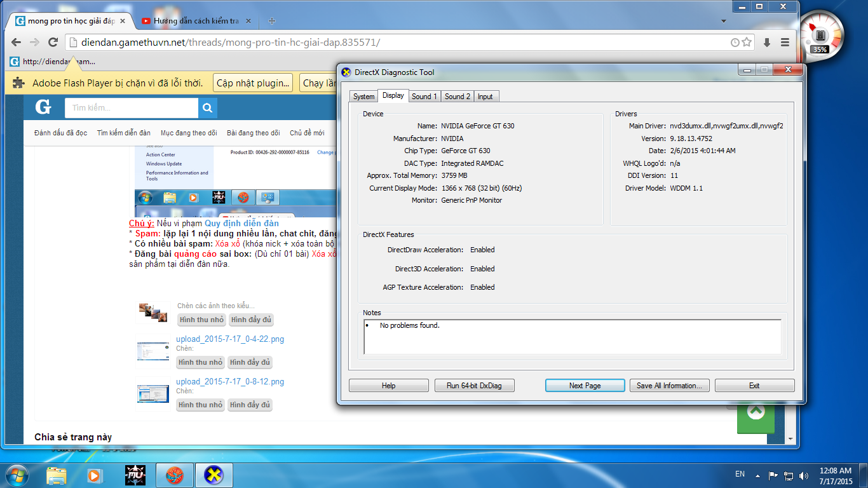Viewport: 868px width, 488px height.
Task: Open Tìm kiếm diễn đàn link
Action: pos(124,133)
